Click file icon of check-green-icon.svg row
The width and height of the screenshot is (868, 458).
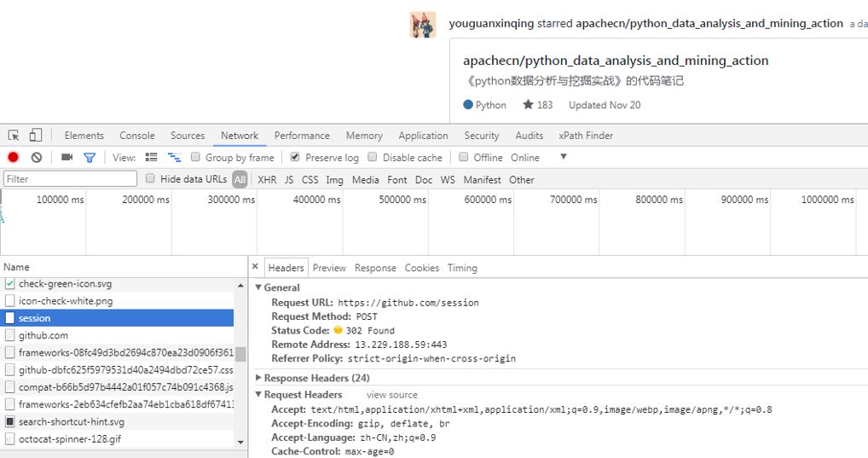point(10,284)
